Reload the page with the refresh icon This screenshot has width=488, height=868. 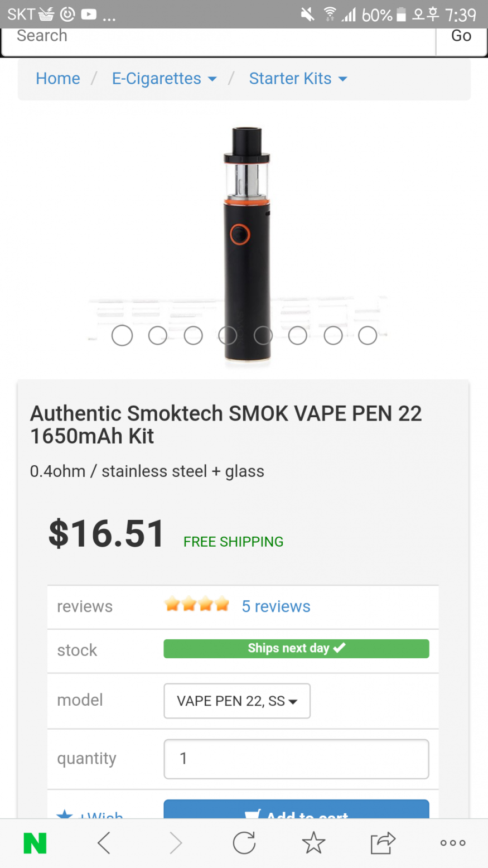[x=244, y=843]
